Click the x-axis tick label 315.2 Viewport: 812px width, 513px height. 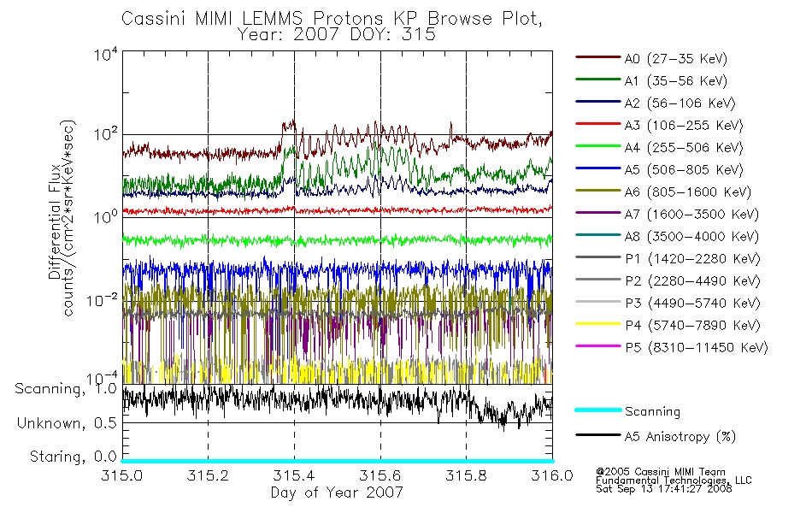point(208,475)
